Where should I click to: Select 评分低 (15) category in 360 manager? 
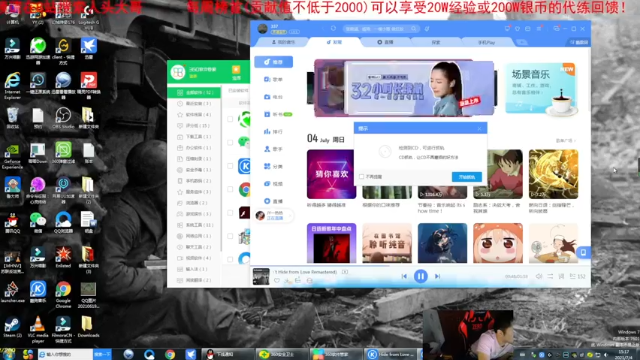(x=194, y=126)
